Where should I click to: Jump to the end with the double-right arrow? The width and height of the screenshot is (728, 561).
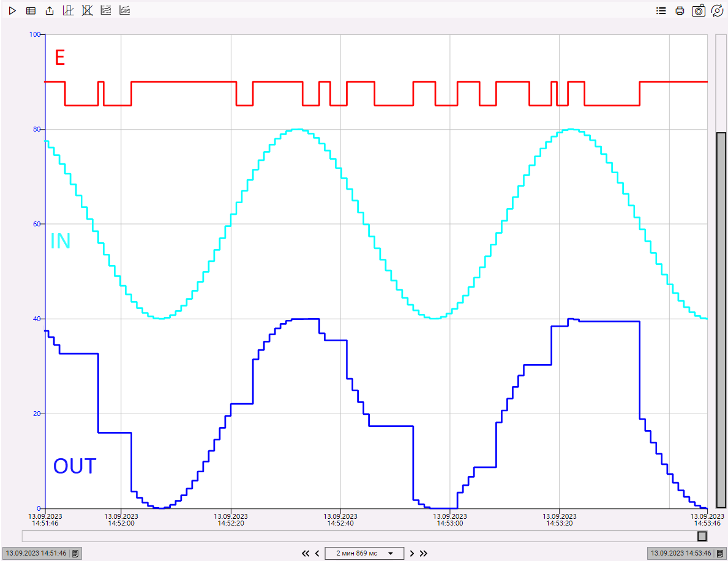423,553
